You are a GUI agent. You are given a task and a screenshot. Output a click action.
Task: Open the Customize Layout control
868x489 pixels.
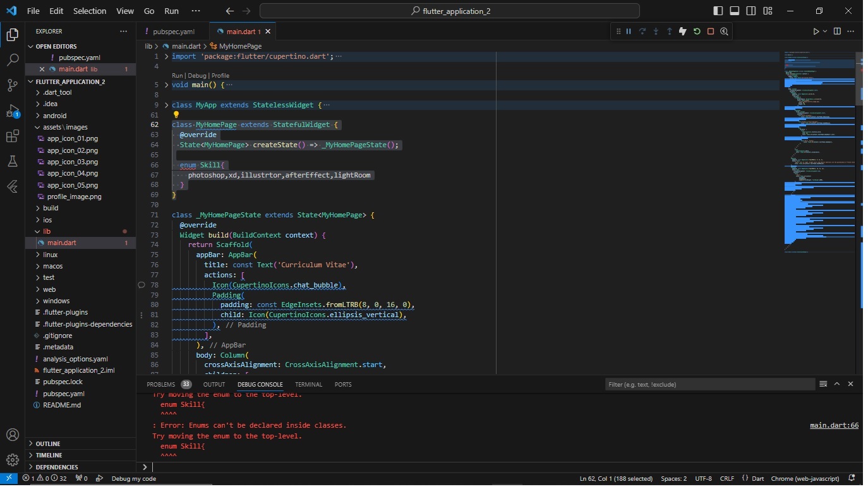click(768, 11)
